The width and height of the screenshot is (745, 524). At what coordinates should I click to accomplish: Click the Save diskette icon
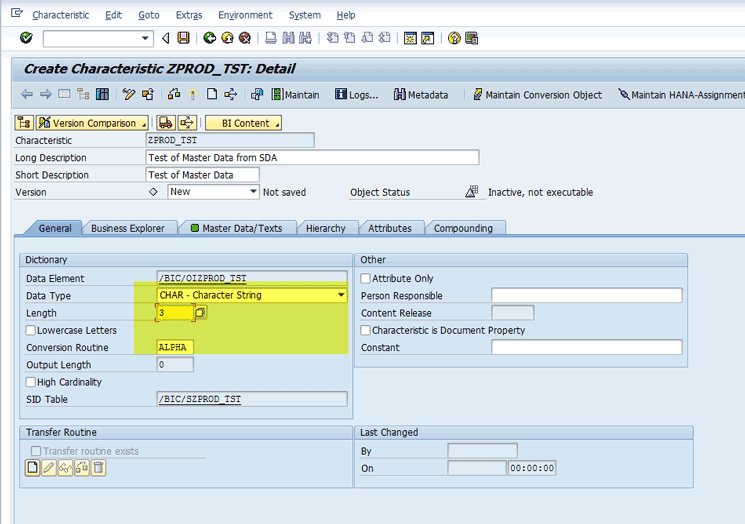(x=183, y=38)
